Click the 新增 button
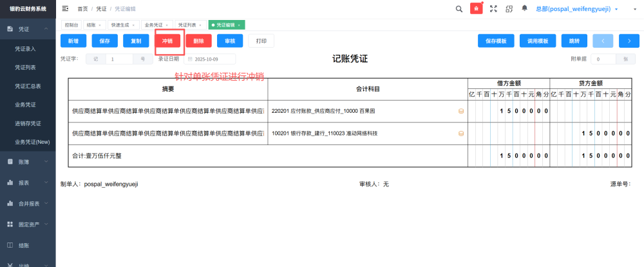644x267 pixels. click(73, 41)
